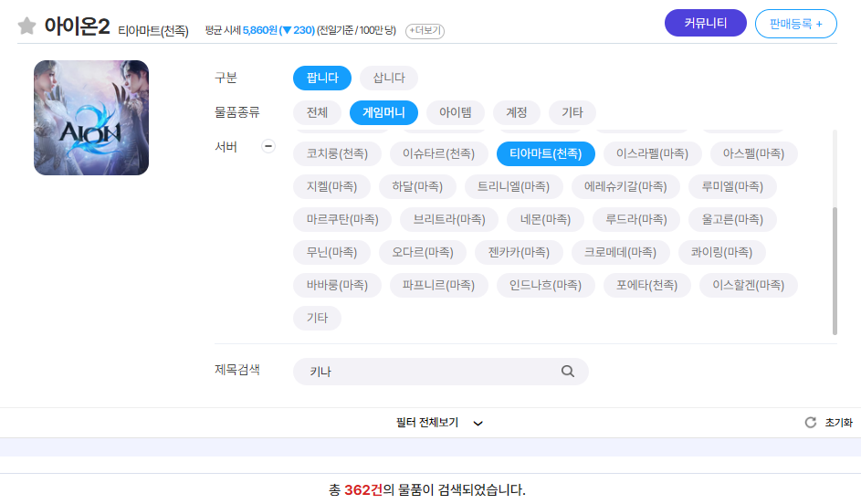Click the server list scrollbar
The height and width of the screenshot is (504, 861).
click(x=835, y=270)
